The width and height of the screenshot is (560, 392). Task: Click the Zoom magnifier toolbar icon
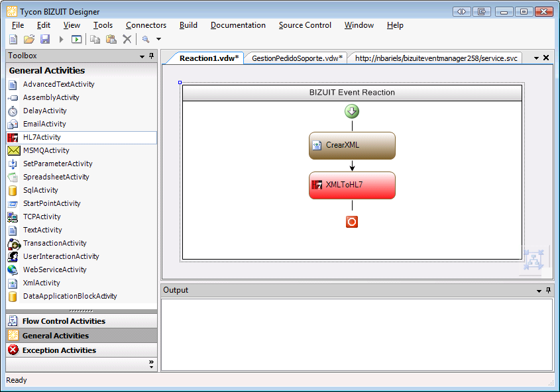(146, 39)
